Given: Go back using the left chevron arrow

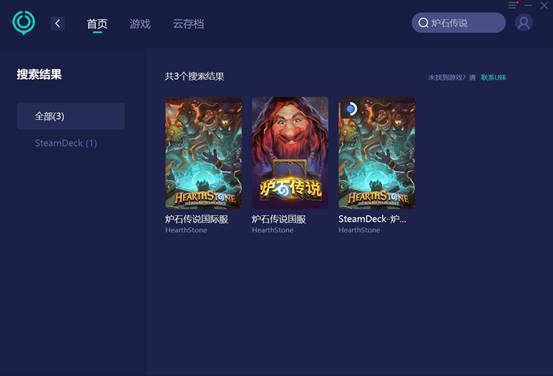Looking at the screenshot, I should 57,24.
